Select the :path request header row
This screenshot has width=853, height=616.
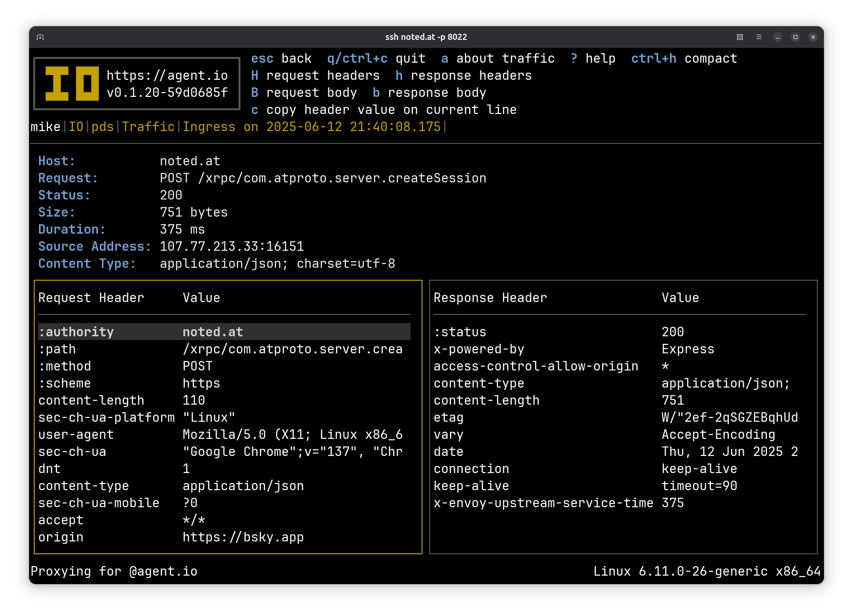[224, 349]
